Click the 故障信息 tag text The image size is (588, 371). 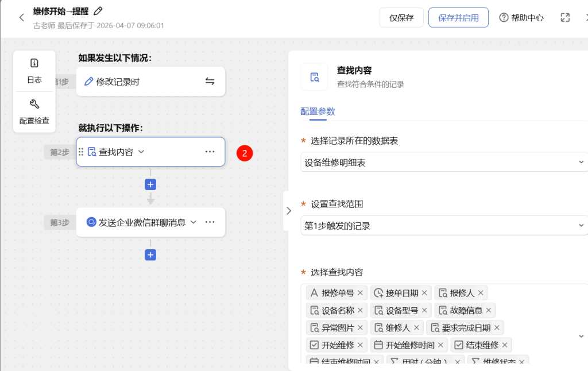[466, 311]
